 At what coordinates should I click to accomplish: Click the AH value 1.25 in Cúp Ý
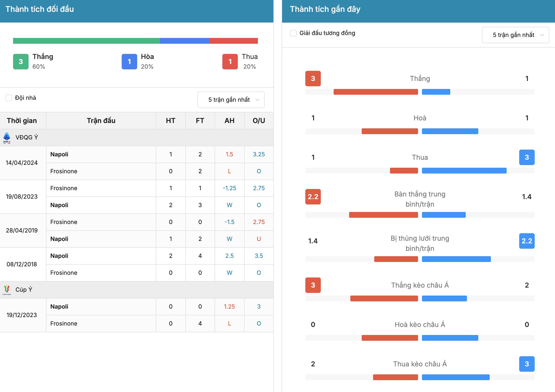coord(229,307)
